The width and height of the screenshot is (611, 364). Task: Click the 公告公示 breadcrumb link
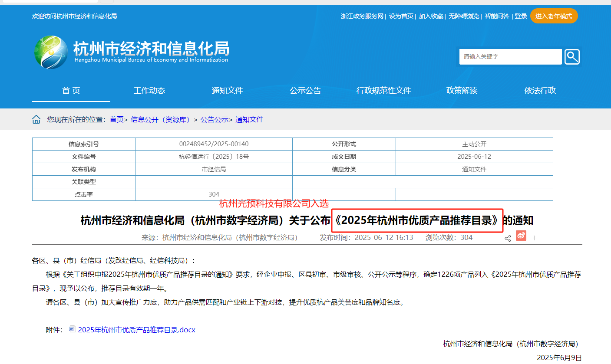point(215,119)
